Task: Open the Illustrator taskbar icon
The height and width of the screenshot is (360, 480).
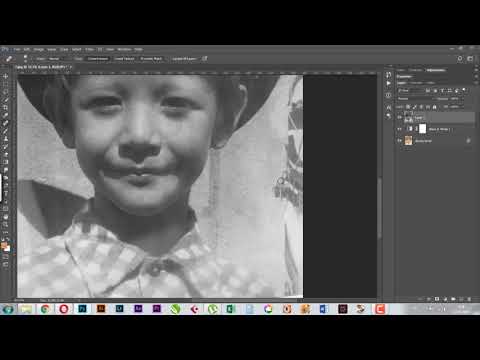Action: 101,309
